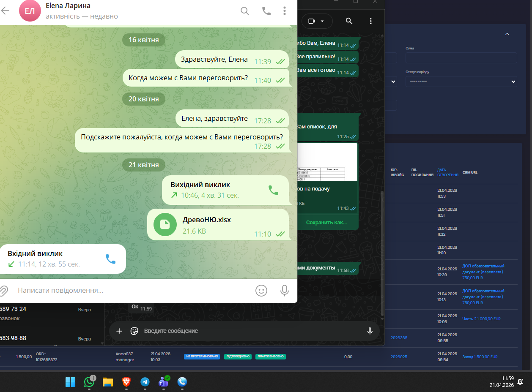Search in the Elena Ларина Telegram chat
Viewport: 532px width, 392px height.
[245, 11]
